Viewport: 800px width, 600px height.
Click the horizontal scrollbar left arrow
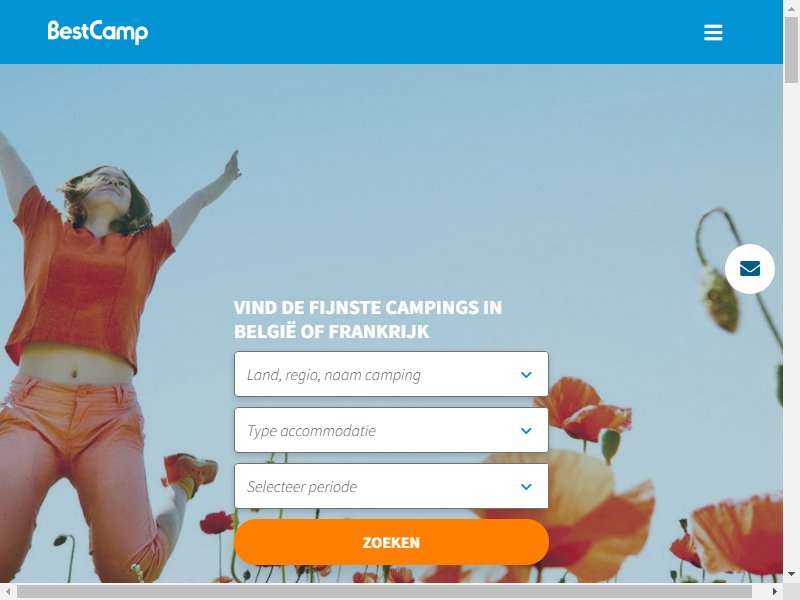click(8, 591)
